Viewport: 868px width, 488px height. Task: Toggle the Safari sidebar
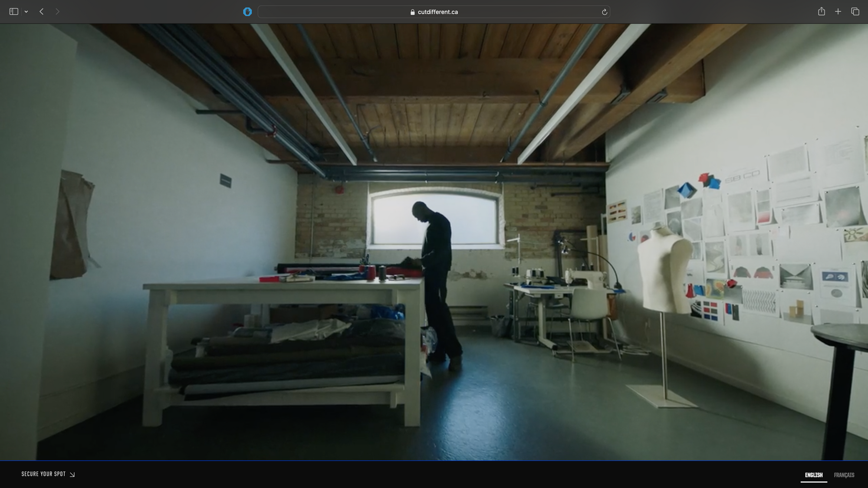(x=13, y=12)
